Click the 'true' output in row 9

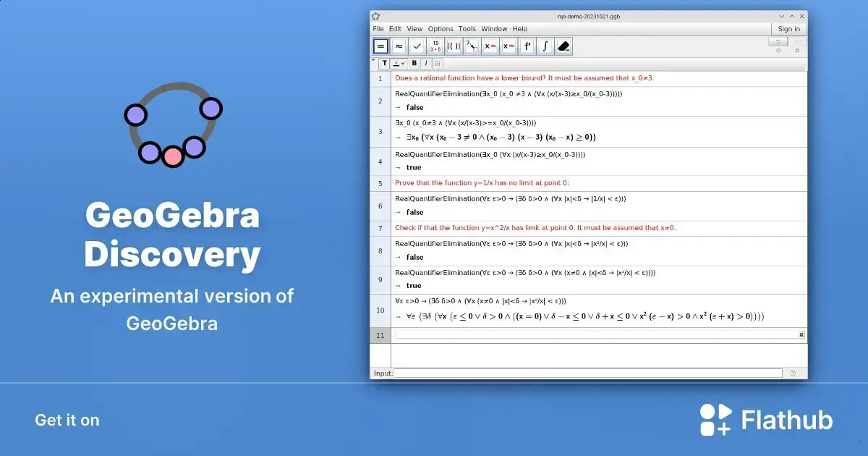(414, 286)
